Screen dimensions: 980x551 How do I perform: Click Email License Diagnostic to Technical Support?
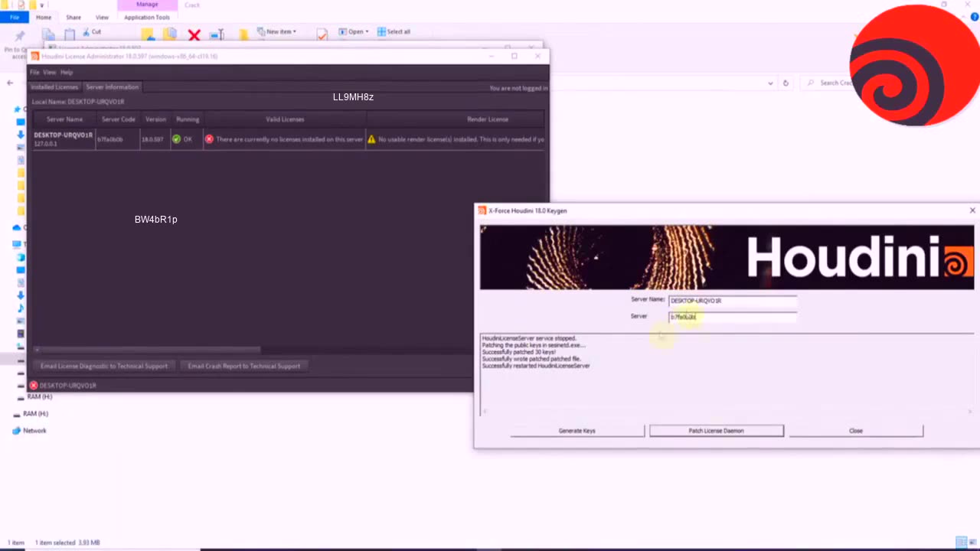tap(103, 366)
